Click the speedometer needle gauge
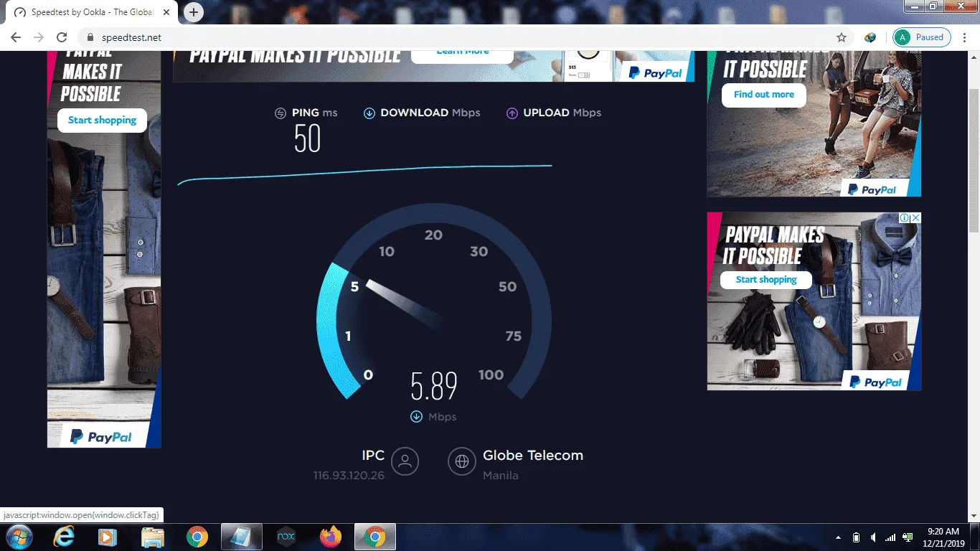980x551 pixels. (405, 303)
